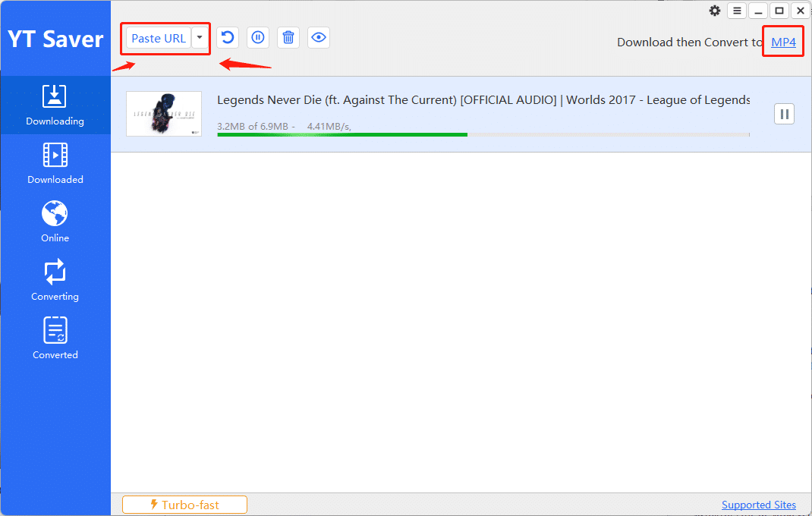Close the YT Saver window
Screen dimensions: 812x516
[800, 11]
